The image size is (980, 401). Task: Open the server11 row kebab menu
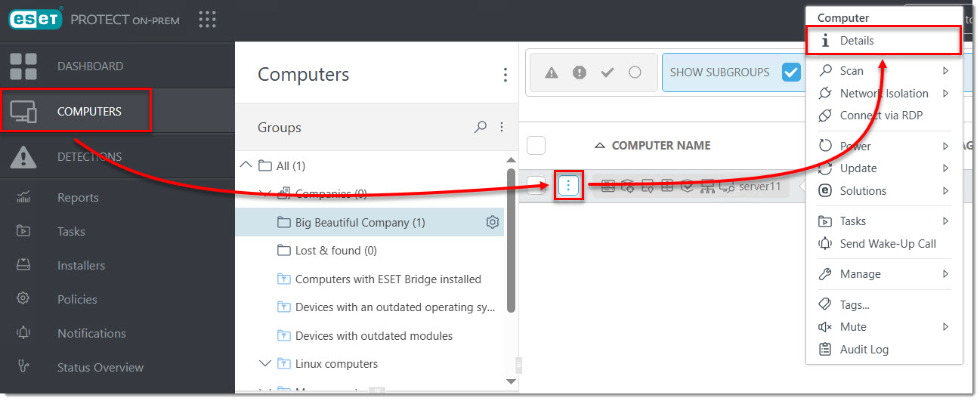tap(568, 186)
